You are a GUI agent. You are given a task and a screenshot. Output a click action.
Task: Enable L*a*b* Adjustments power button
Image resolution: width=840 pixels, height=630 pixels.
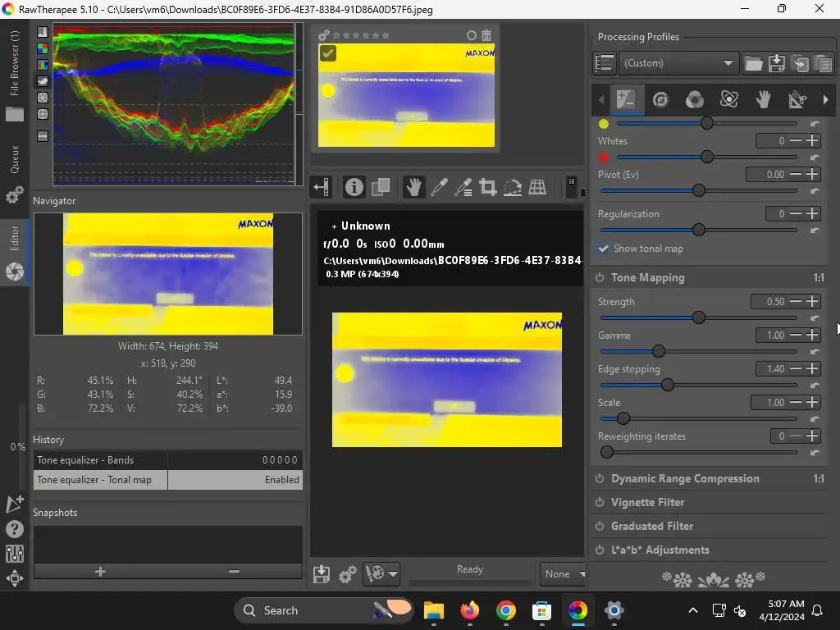(x=600, y=550)
